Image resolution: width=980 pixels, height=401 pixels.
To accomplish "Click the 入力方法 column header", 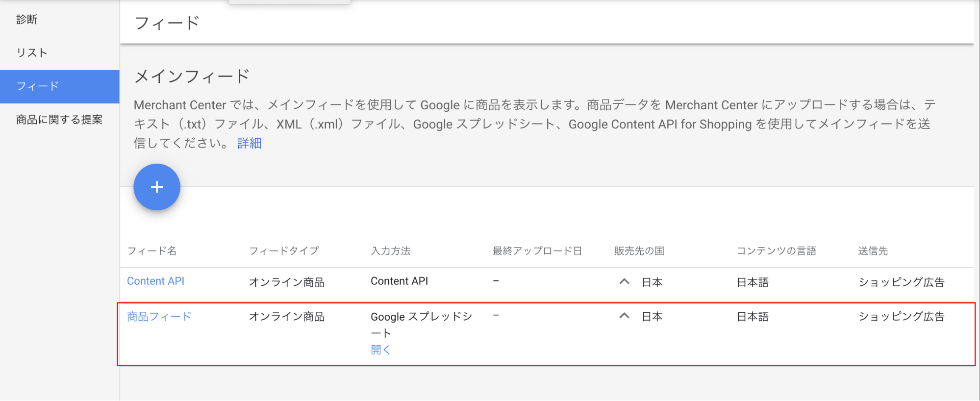I will 391,251.
